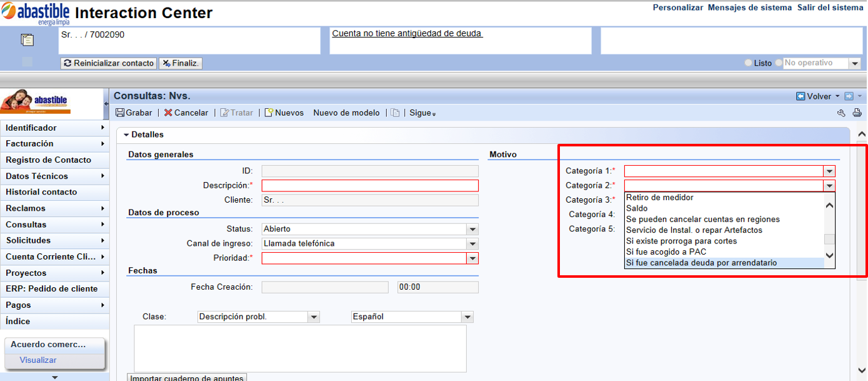
Task: Click the forward arrow icon beside Volver
Action: (x=849, y=96)
